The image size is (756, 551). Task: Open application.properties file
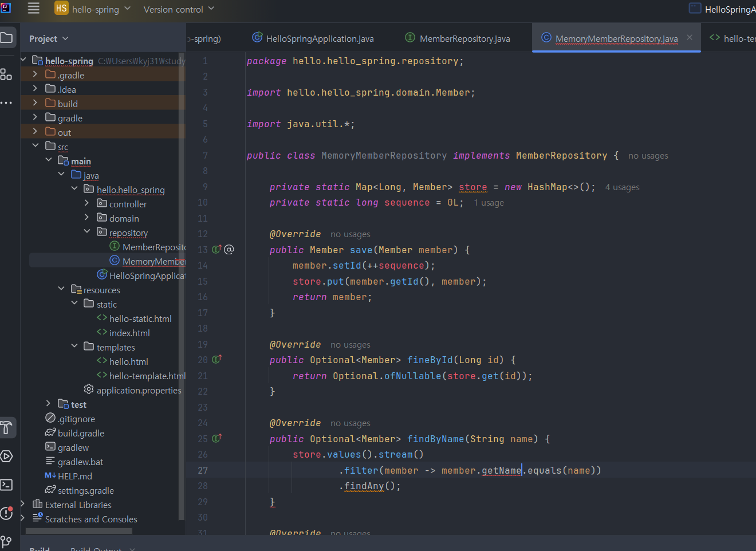(132, 390)
